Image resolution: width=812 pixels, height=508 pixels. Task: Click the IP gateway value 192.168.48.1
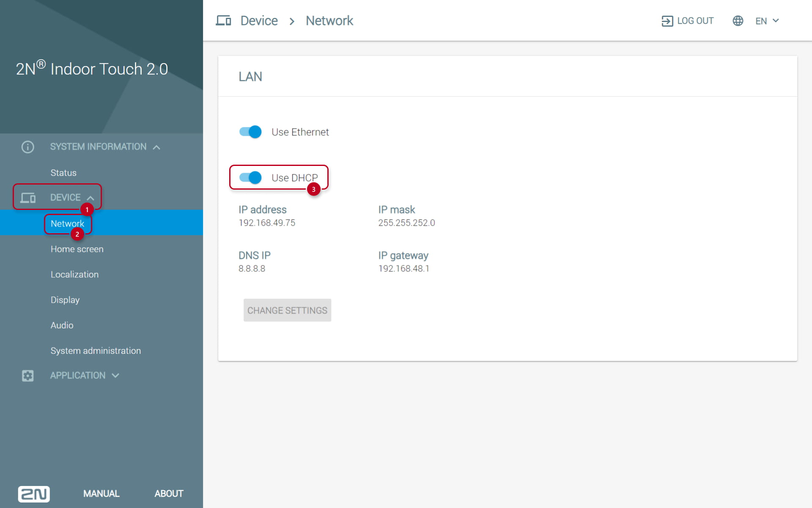coord(403,268)
